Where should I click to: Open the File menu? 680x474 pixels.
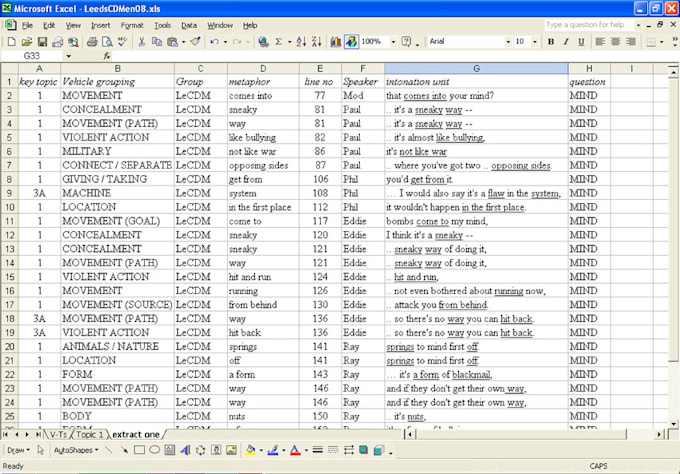27,26
